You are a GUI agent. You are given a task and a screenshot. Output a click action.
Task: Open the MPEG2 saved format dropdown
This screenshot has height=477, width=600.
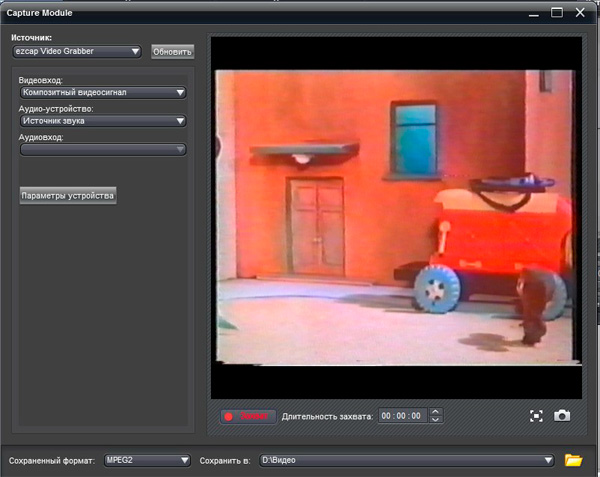(146, 460)
